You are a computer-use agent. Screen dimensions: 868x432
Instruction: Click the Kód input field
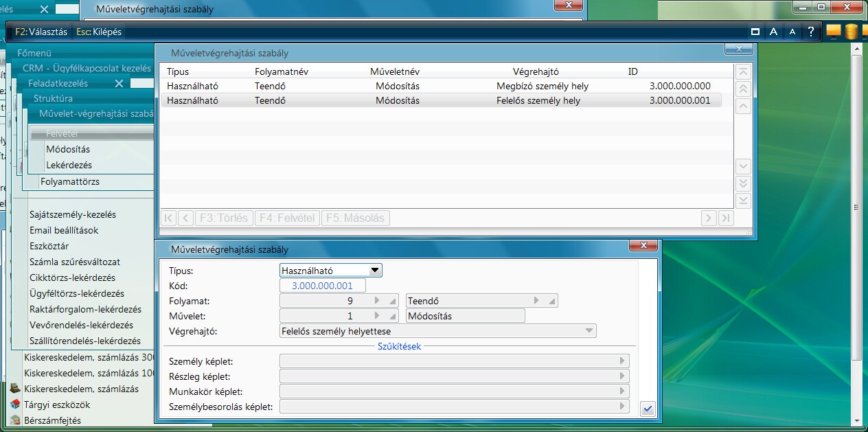tap(323, 286)
